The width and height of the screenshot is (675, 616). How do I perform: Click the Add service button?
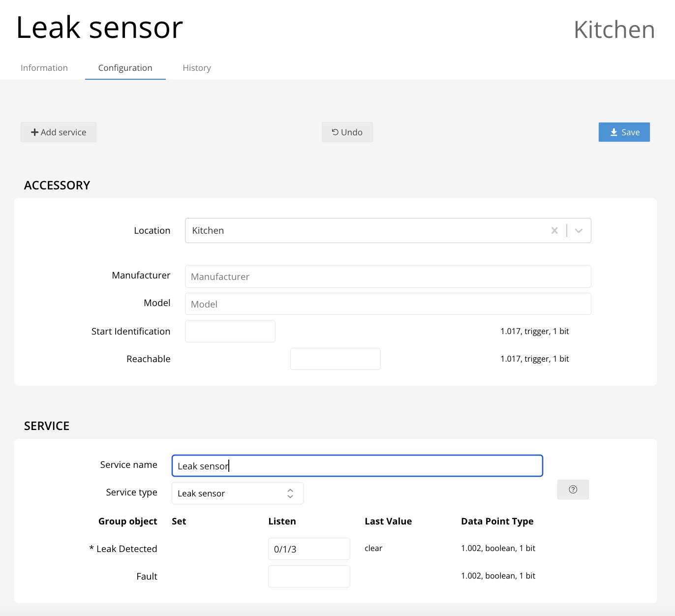coord(59,132)
